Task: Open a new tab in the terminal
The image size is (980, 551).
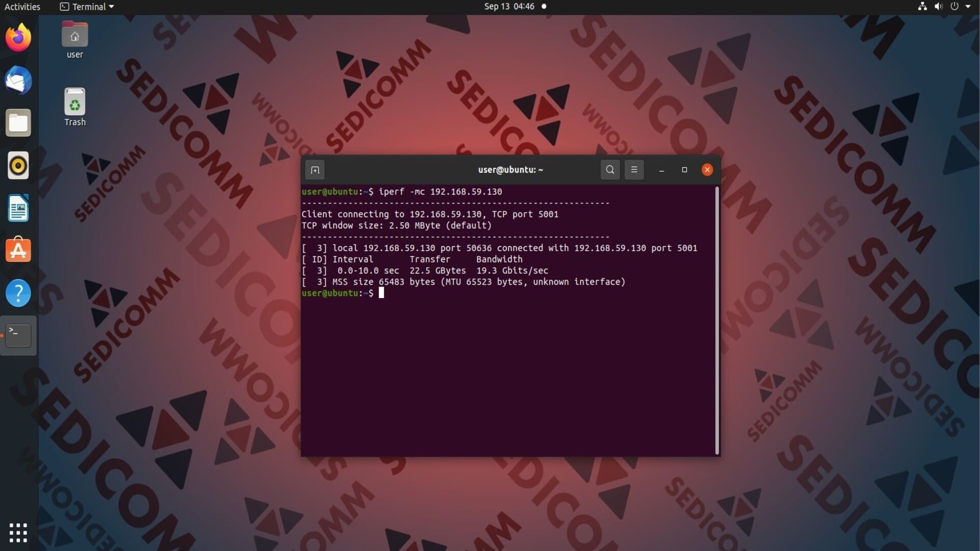Action: 315,170
